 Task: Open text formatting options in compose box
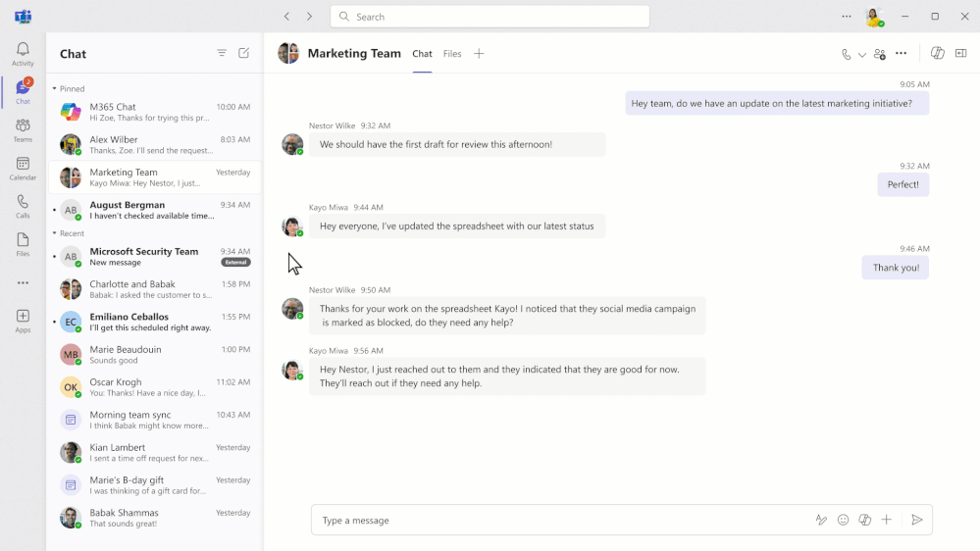(821, 520)
